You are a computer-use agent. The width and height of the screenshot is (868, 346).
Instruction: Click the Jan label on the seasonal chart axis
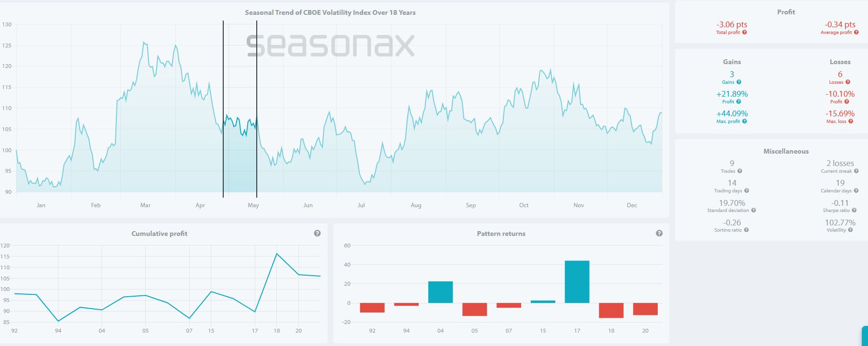pyautogui.click(x=41, y=205)
